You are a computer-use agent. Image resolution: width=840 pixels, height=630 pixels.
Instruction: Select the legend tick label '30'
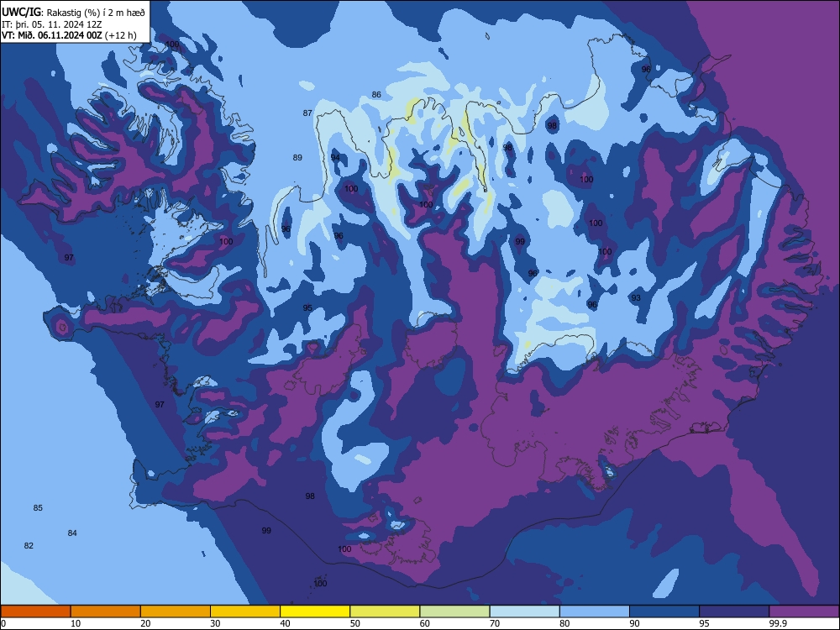click(215, 623)
